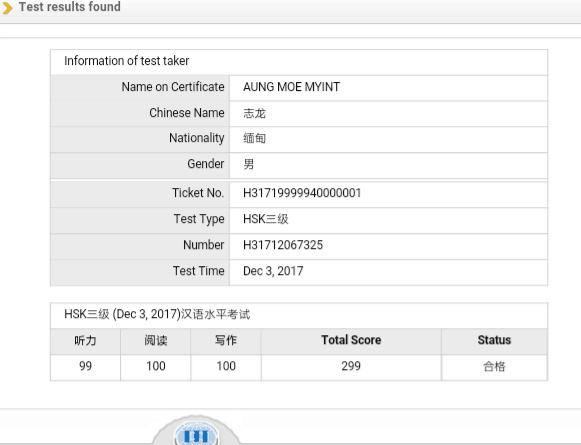Screen dimensions: 581x445
Task: Click the certificate number H31712067325
Action: (x=283, y=245)
